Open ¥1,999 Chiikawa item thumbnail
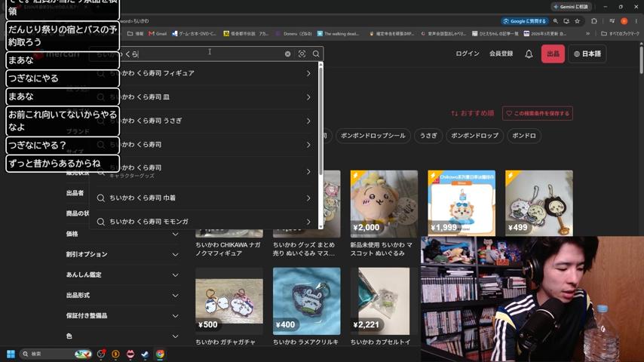The image size is (644, 362). coord(462,204)
